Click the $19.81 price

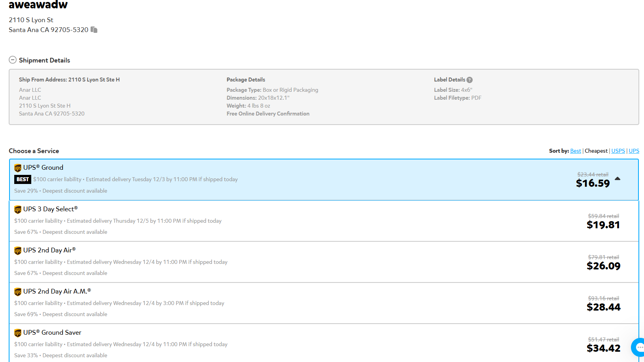tap(603, 225)
